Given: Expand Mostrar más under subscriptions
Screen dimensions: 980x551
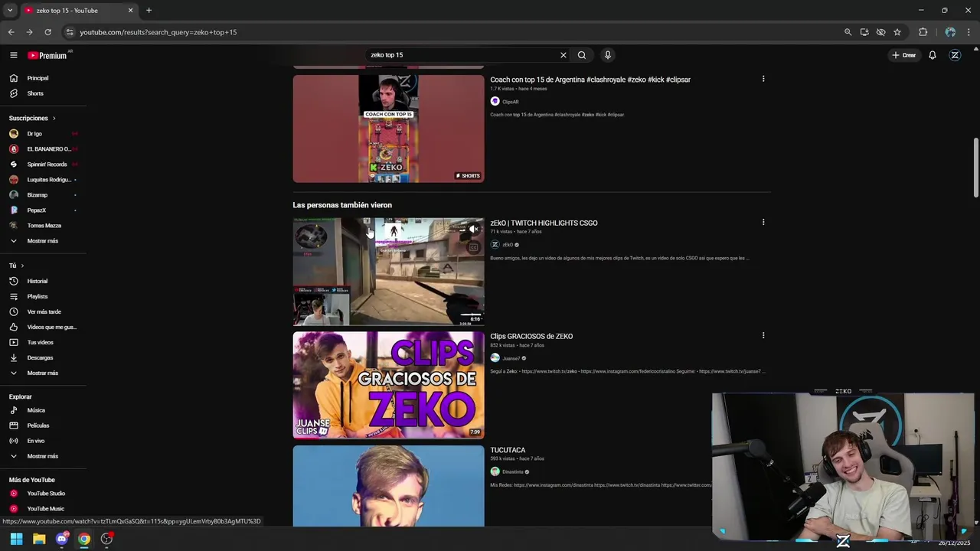Looking at the screenshot, I should tap(43, 241).
